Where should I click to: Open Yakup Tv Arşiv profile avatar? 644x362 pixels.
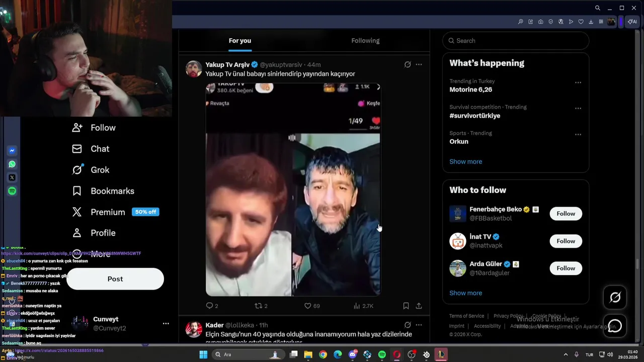coord(194,69)
